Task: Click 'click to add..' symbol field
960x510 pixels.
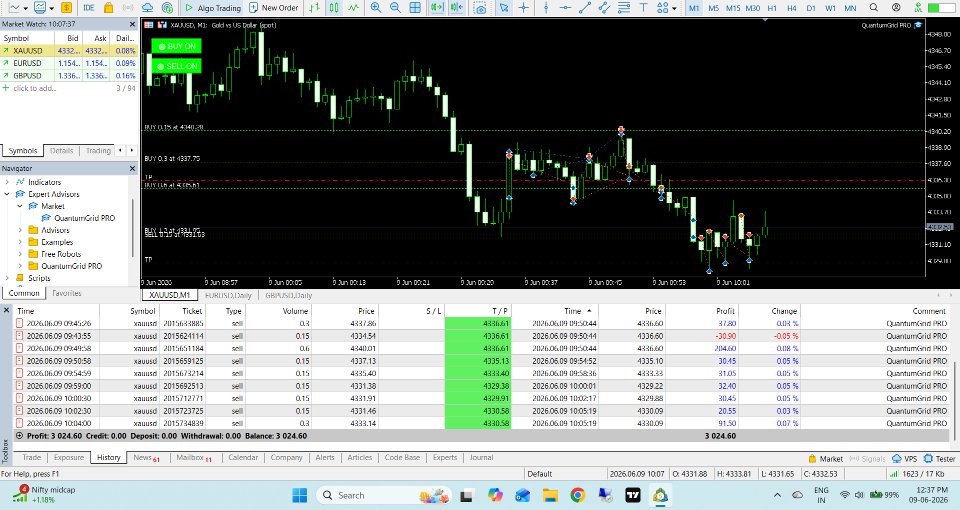Action: [x=35, y=88]
